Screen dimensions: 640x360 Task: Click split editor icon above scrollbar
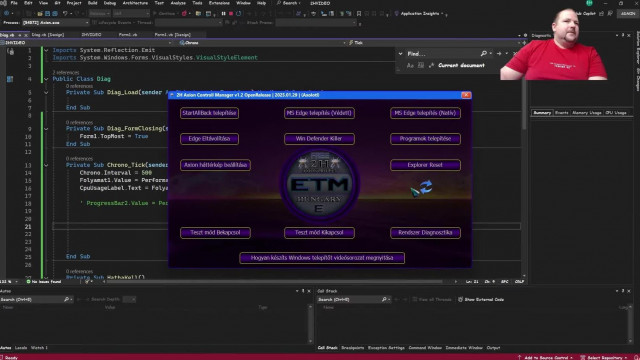coord(524,42)
